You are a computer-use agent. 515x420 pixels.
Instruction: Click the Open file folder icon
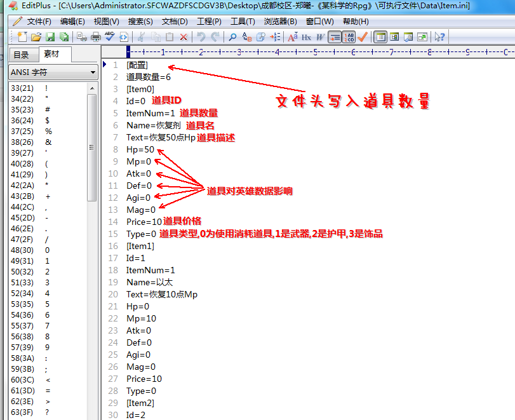36,37
